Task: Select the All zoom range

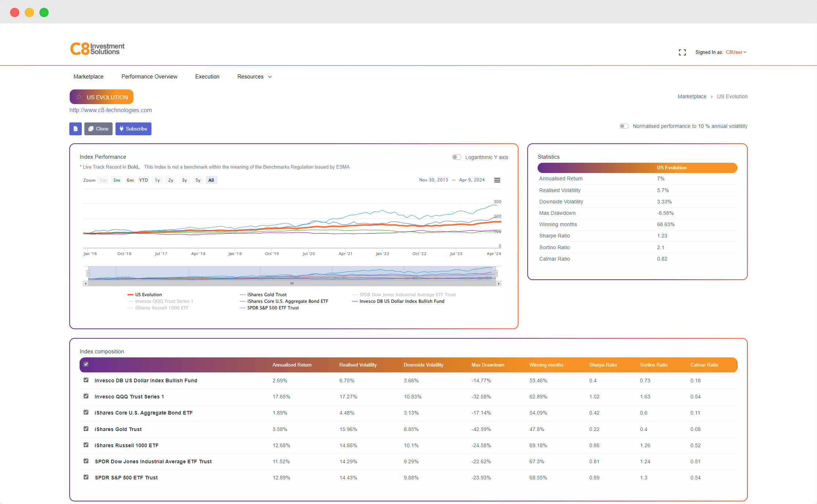Action: pyautogui.click(x=211, y=180)
